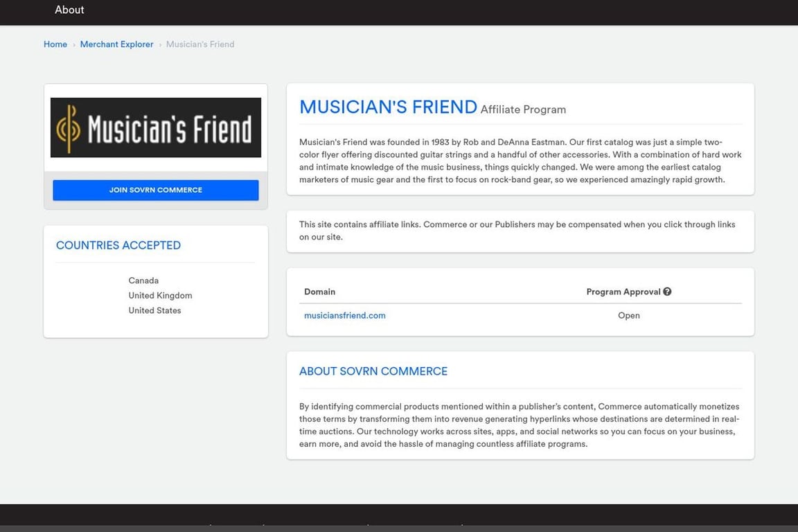Viewport: 798px width, 532px height.
Task: Click the Sovrn Commerce description paragraph
Action: (519, 425)
